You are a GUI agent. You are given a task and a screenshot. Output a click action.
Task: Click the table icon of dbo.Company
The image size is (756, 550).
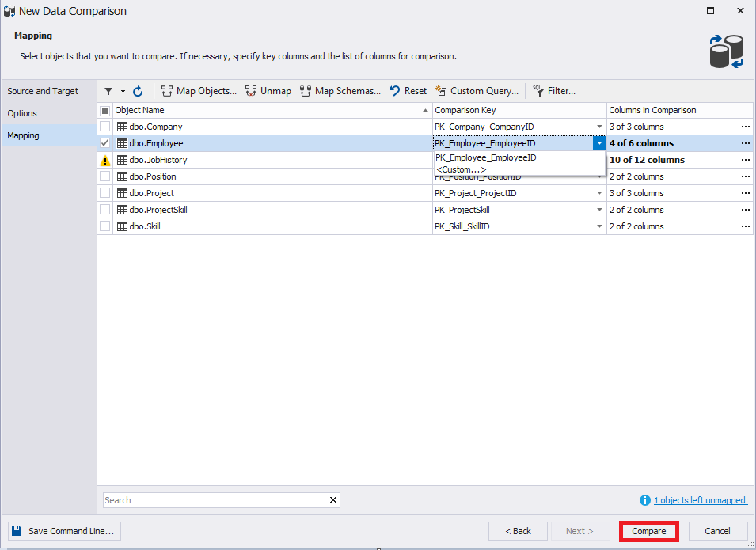pyautogui.click(x=123, y=127)
